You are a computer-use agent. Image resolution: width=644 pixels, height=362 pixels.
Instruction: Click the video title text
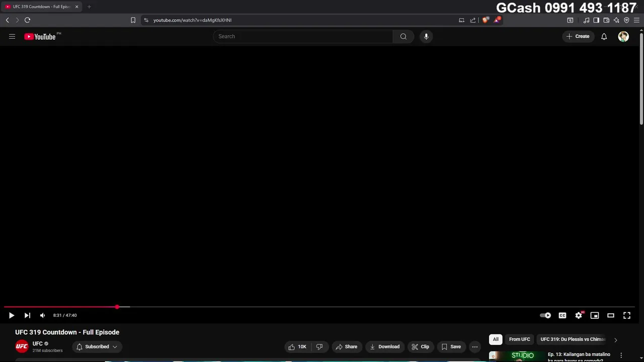click(67, 332)
